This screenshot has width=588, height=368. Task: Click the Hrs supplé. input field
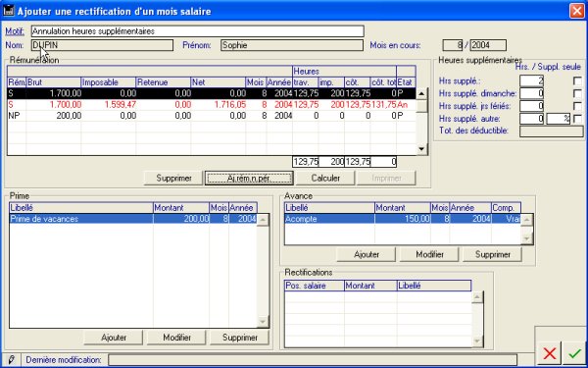click(x=531, y=80)
